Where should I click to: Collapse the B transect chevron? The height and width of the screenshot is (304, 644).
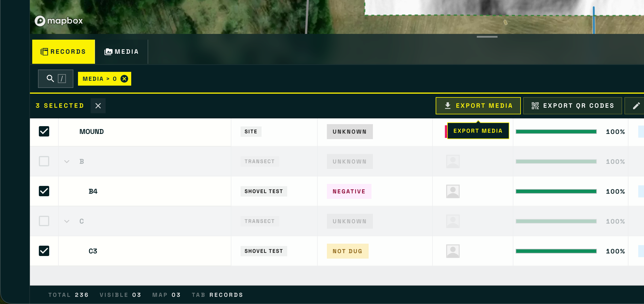point(67,161)
